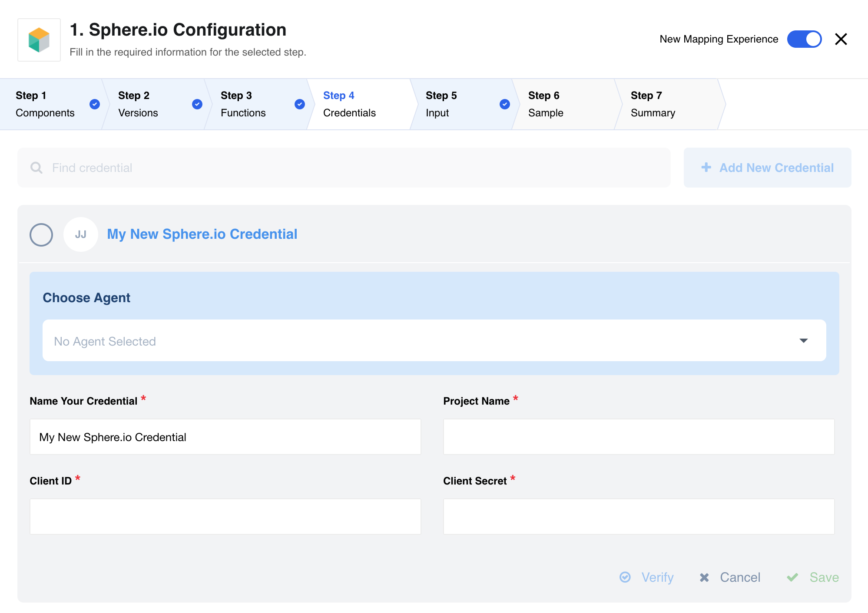Go to Step 1 Components tab
The image size is (868, 613).
coord(51,104)
